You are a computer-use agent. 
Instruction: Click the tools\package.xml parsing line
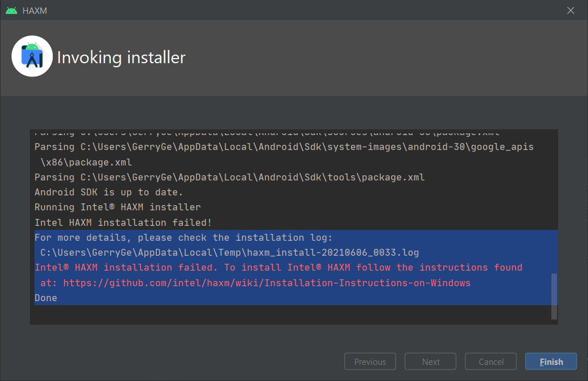(x=230, y=177)
